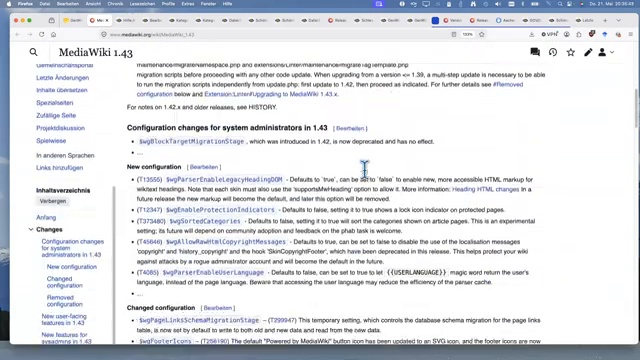The width and height of the screenshot is (640, 360).
Task: Open the page history clock icon
Action: coord(553,52)
